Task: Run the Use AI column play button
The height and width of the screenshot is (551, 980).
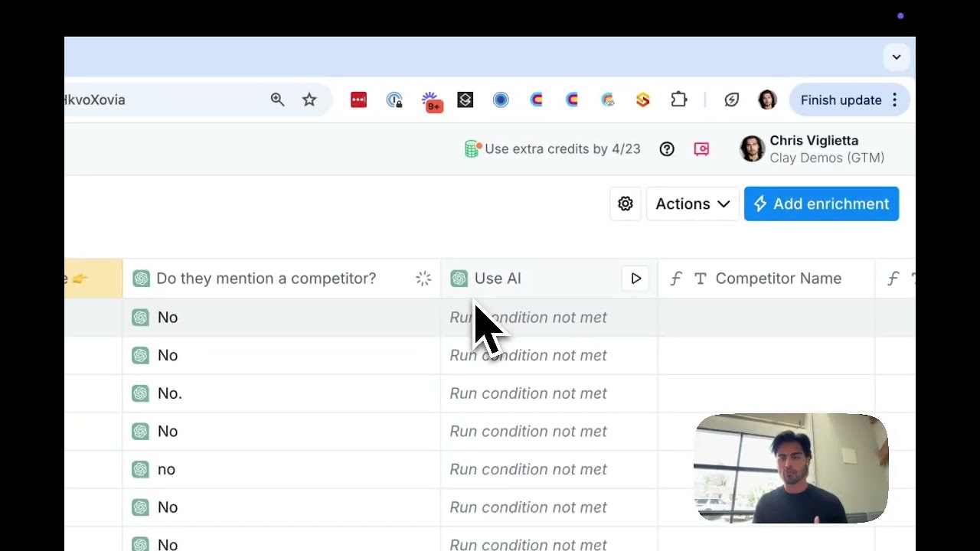Action: pos(635,279)
